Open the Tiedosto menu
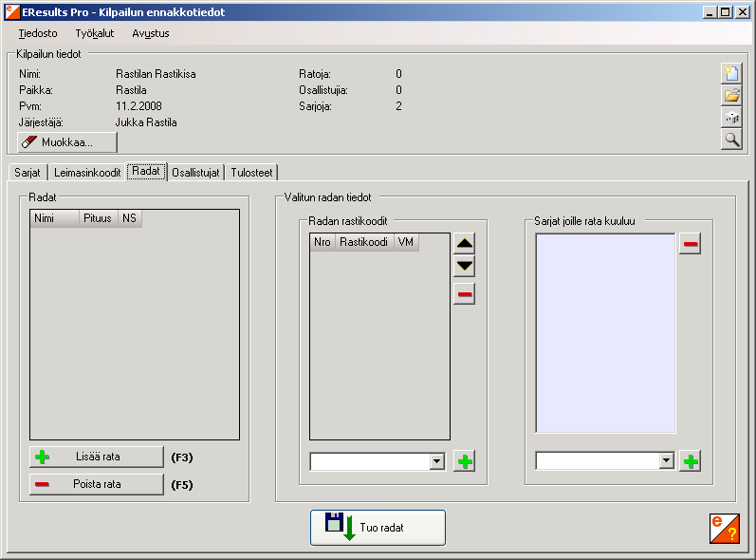 tap(38, 33)
